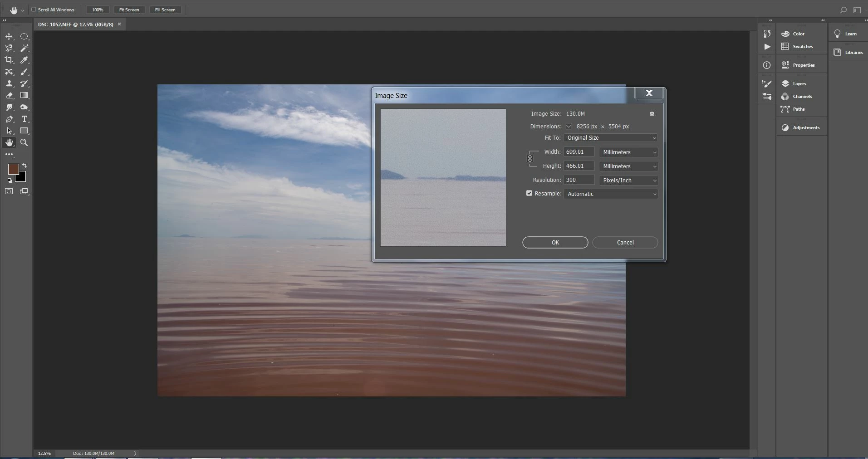Open the Hand tool preset picker arrow
Viewport: 868px width, 459px height.
[x=23, y=10]
